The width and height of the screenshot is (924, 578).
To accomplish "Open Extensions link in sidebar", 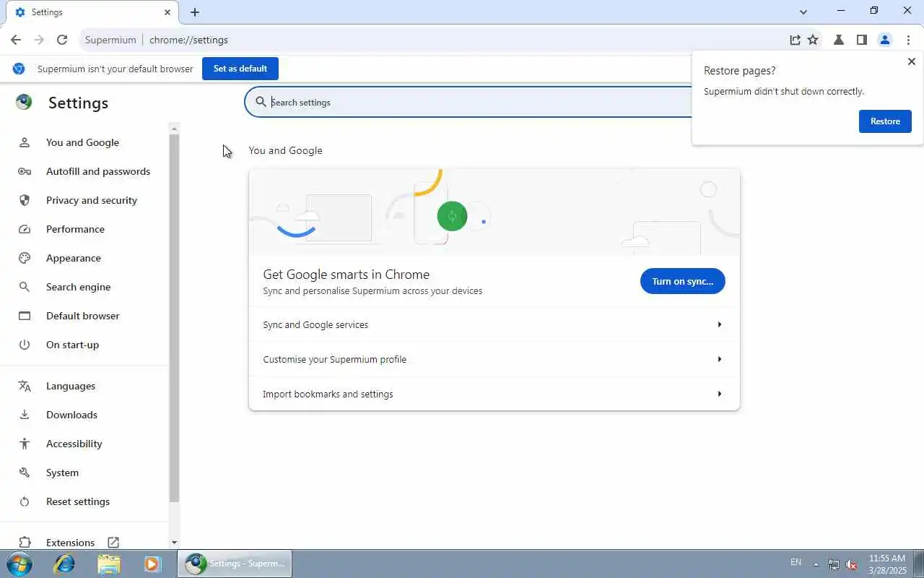I will 70,542.
